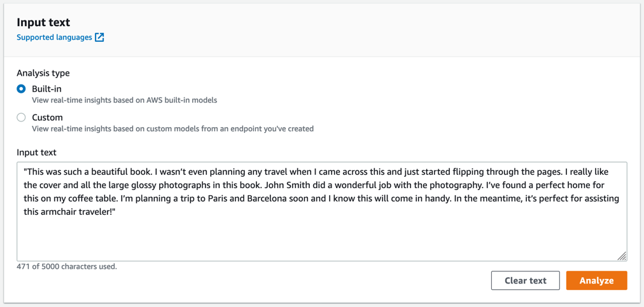Screen dimensions: 644x307
Task: Click the Clear text button
Action: [x=525, y=280]
